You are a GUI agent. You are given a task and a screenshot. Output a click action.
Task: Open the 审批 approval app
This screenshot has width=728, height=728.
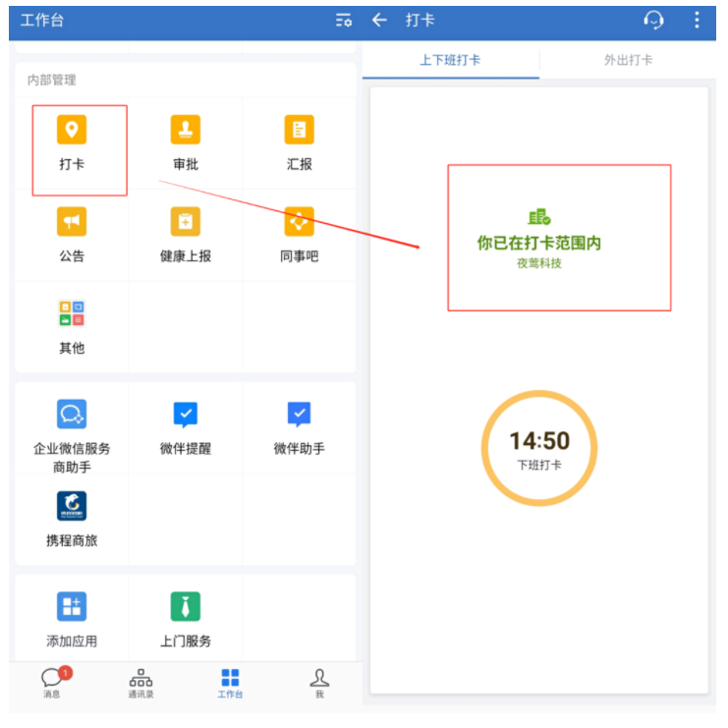(x=186, y=130)
